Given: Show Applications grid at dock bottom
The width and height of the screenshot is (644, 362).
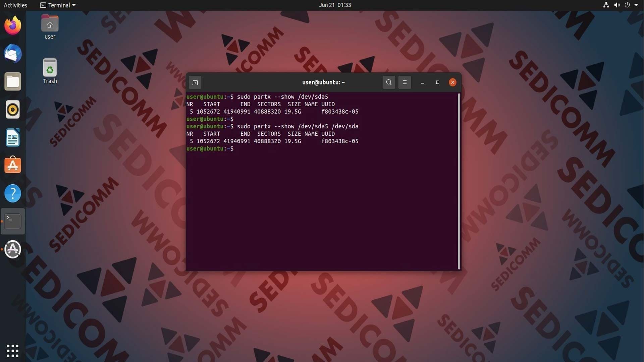Looking at the screenshot, I should click(13, 351).
